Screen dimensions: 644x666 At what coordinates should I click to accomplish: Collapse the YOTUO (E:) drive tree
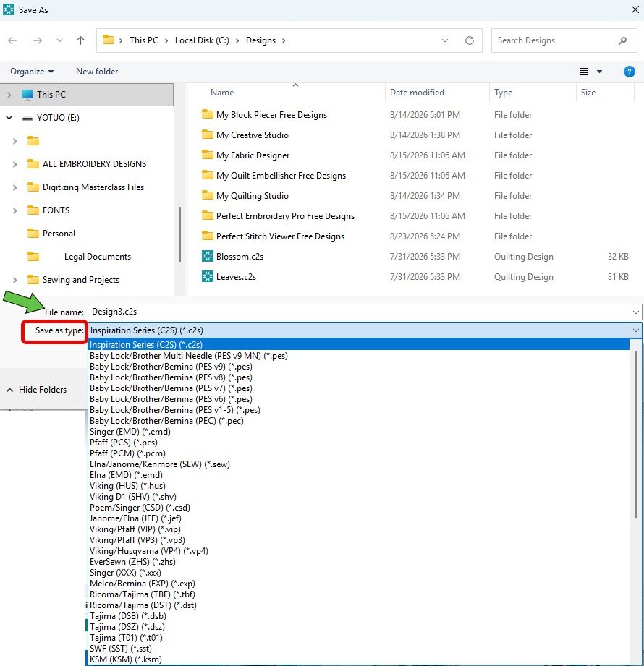pos(9,118)
